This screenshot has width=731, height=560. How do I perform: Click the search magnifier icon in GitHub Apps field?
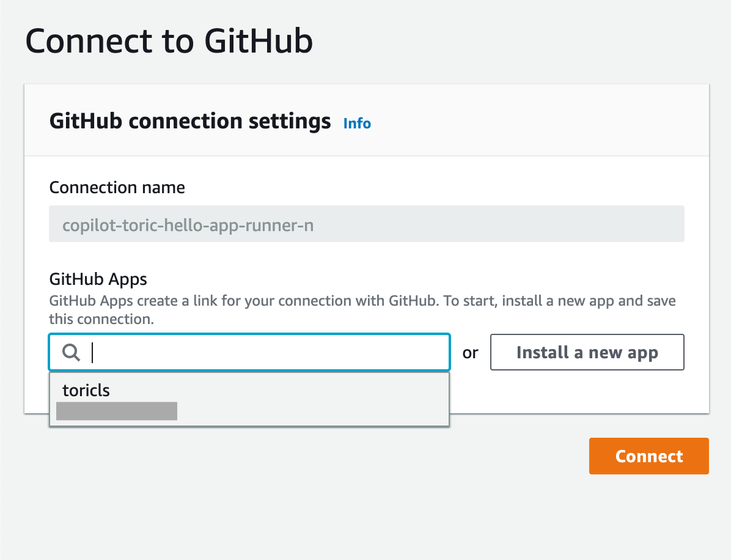pos(72,353)
